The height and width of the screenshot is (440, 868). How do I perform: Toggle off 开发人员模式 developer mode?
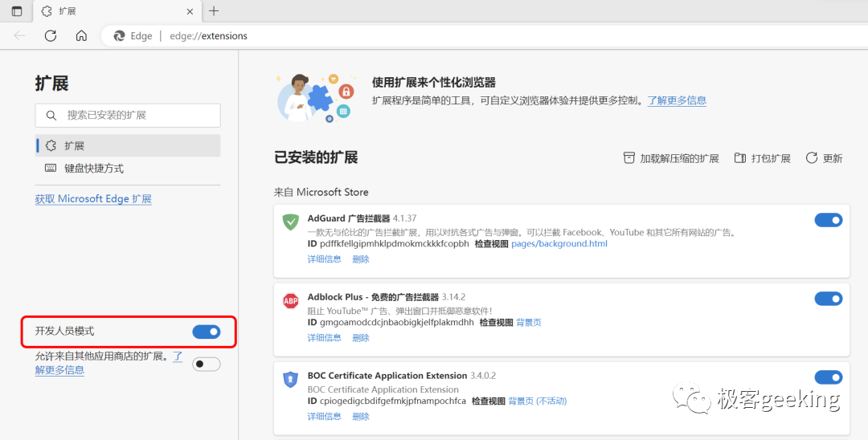click(207, 332)
